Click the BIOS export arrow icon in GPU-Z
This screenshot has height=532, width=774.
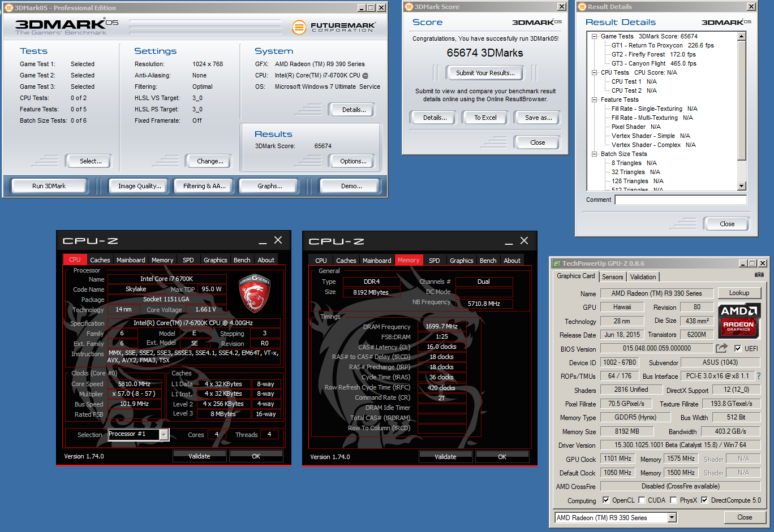point(721,348)
